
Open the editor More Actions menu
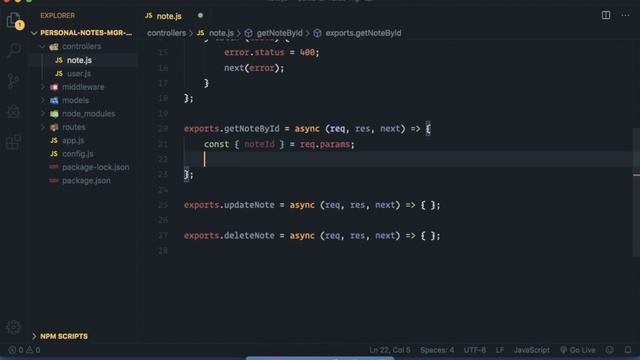pos(625,16)
